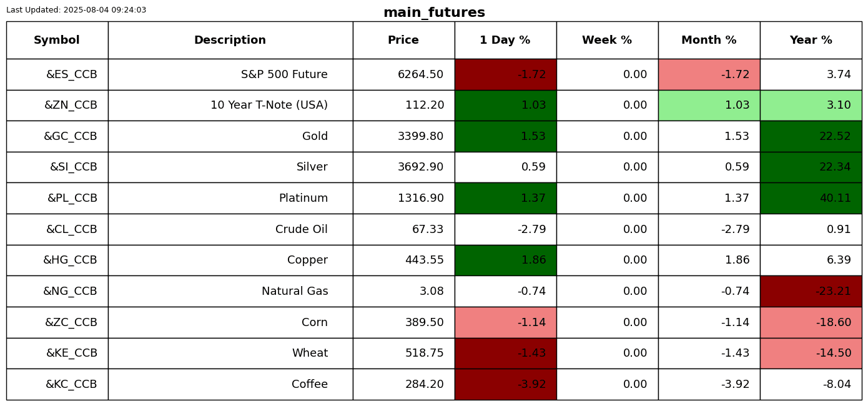Viewport: 868px width, 406px height.
Task: Select the light red Corn -1.14 1 Day cell
Action: tap(505, 323)
